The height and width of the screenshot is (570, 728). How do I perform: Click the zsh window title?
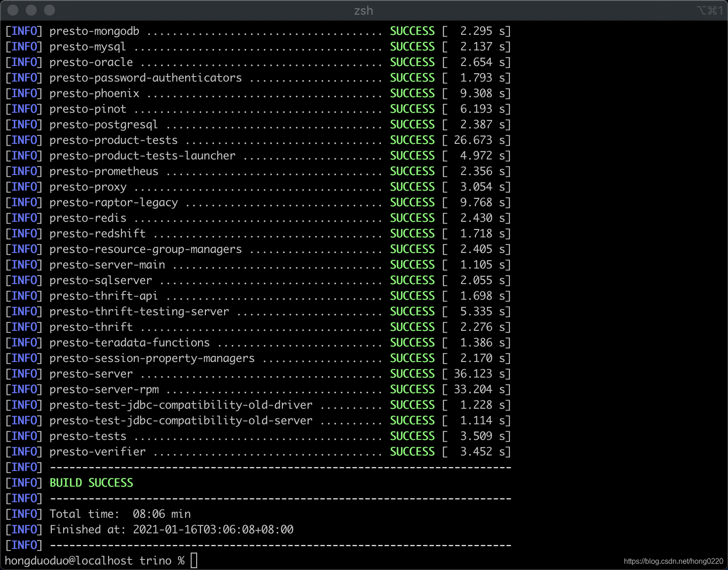[x=364, y=11]
